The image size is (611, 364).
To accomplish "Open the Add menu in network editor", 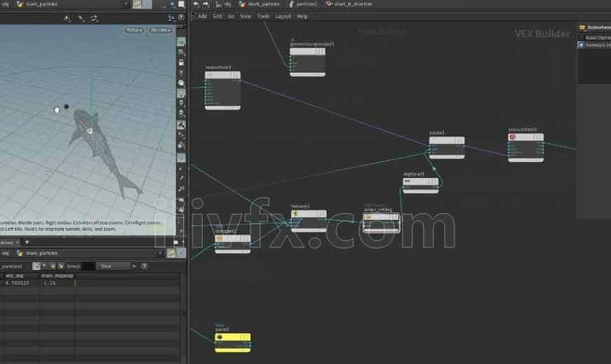I will pyautogui.click(x=202, y=16).
